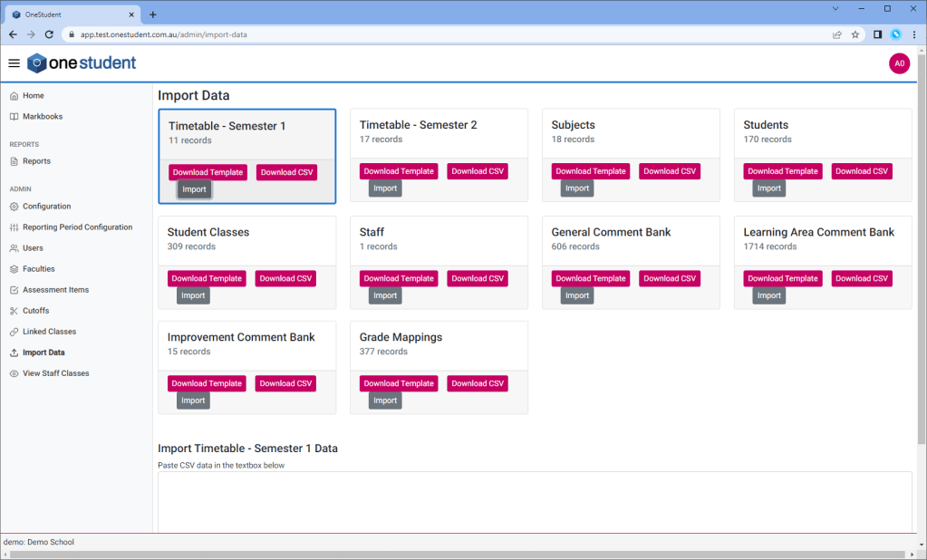Go to Home in the sidebar
The width and height of the screenshot is (927, 560).
coord(33,96)
